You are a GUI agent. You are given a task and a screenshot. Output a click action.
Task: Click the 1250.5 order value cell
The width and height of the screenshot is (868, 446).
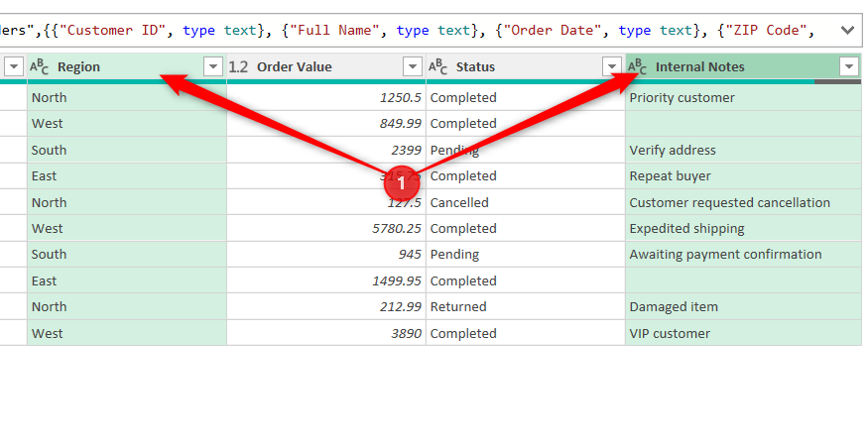click(326, 98)
